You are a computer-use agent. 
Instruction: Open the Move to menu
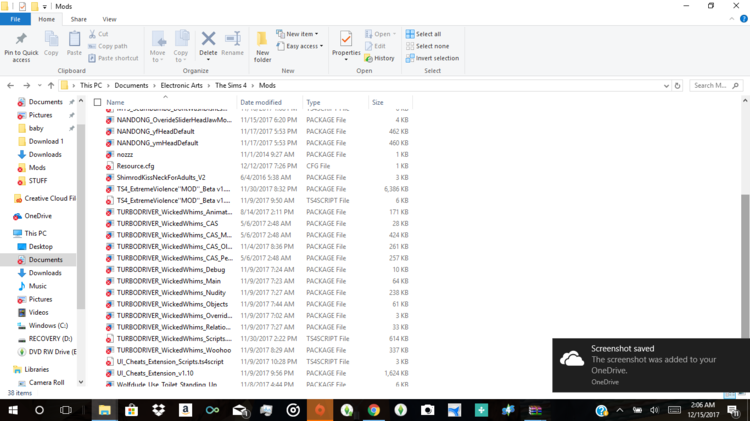coord(157,47)
